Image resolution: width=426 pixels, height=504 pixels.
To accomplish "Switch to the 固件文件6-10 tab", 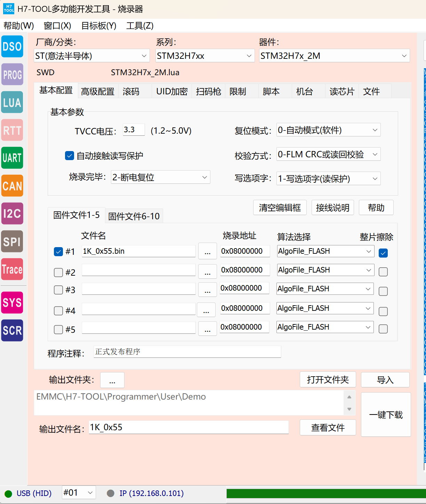I will coord(134,216).
